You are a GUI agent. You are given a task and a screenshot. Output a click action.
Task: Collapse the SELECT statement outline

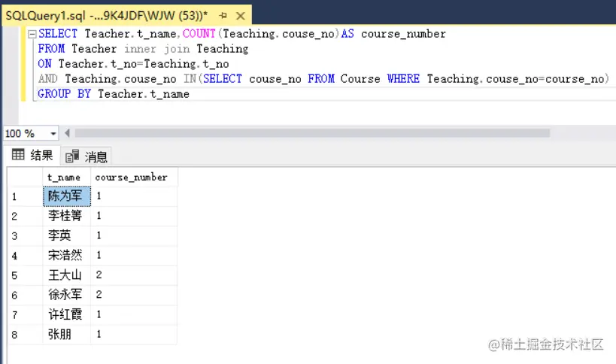coord(32,34)
